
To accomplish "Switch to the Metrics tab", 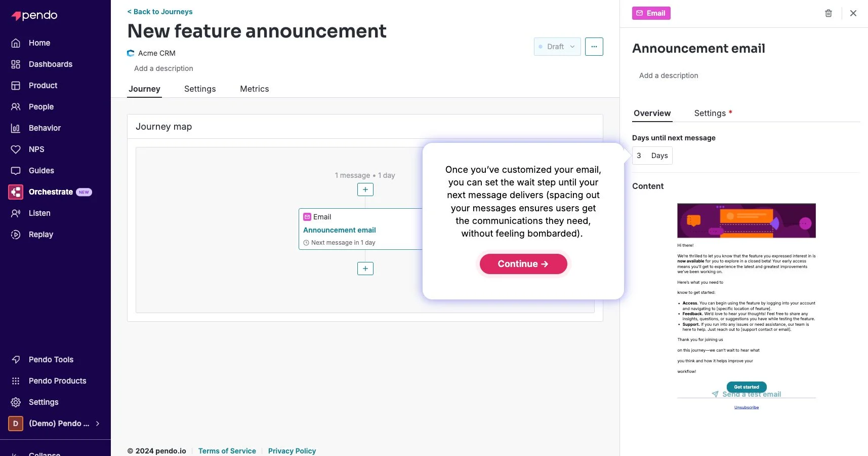I will point(255,89).
